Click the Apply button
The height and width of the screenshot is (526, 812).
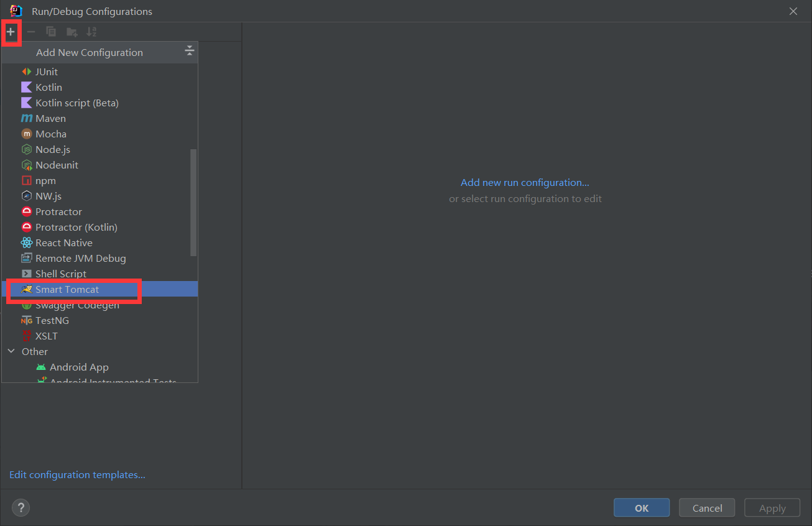[772, 508]
